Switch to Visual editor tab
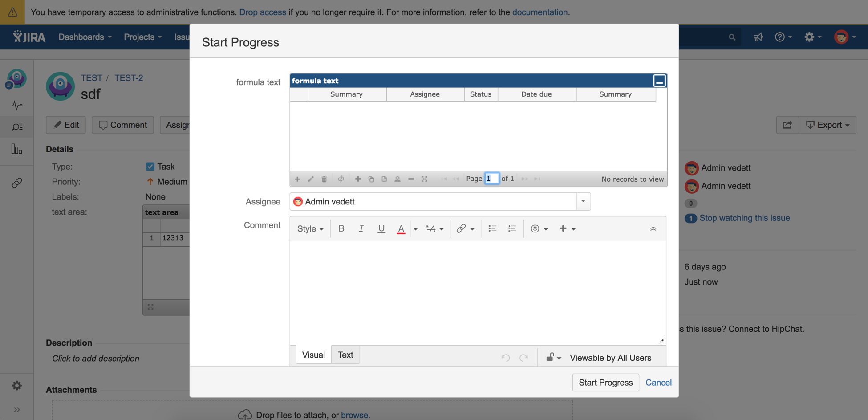868x420 pixels. point(313,355)
